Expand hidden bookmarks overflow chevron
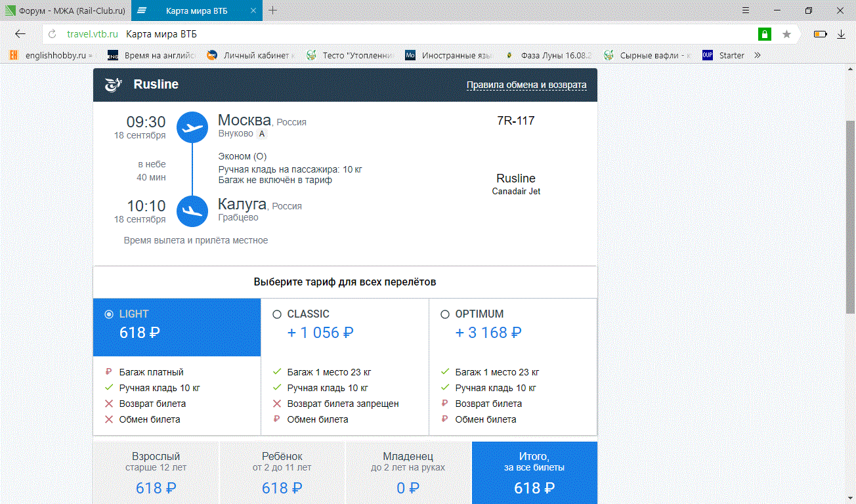Screen dimensions: 856x504 click(758, 55)
